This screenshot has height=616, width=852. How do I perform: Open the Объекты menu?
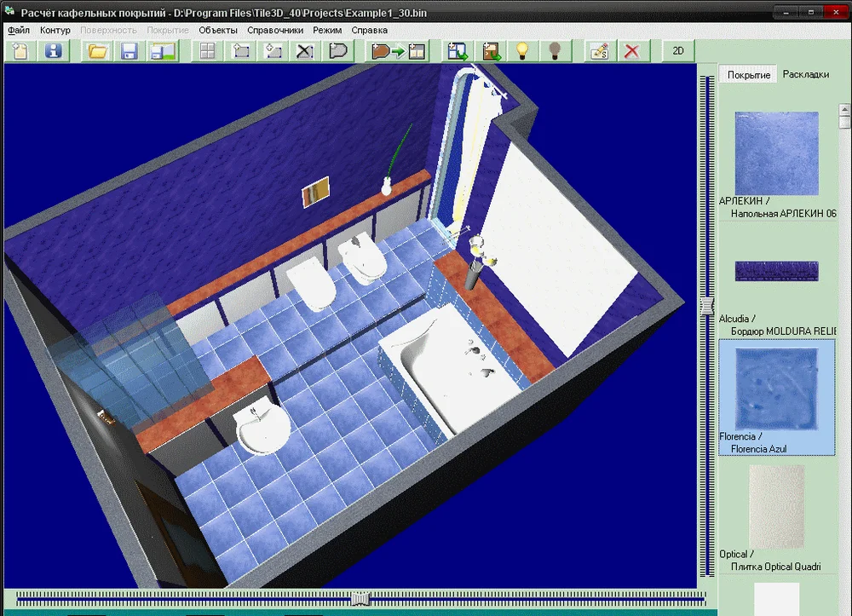click(218, 30)
